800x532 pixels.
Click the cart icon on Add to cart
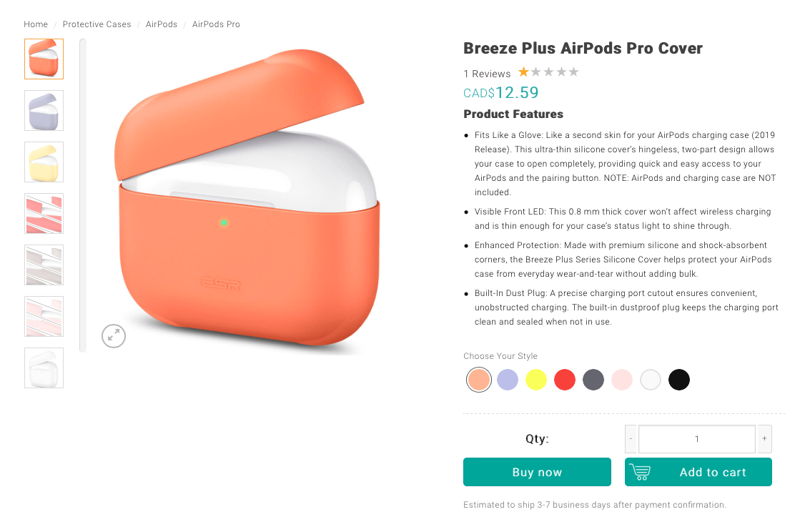[x=640, y=472]
